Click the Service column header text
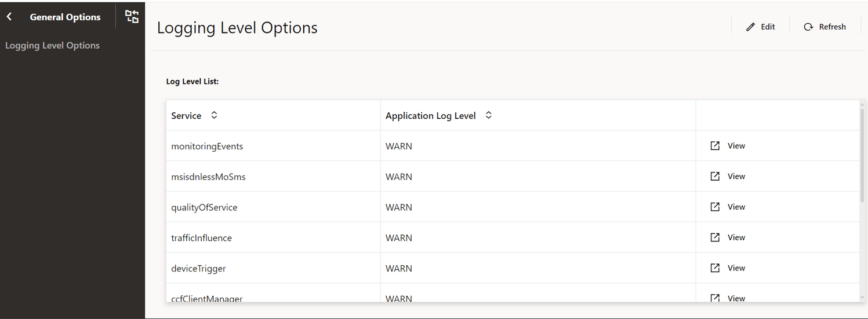 pyautogui.click(x=186, y=116)
